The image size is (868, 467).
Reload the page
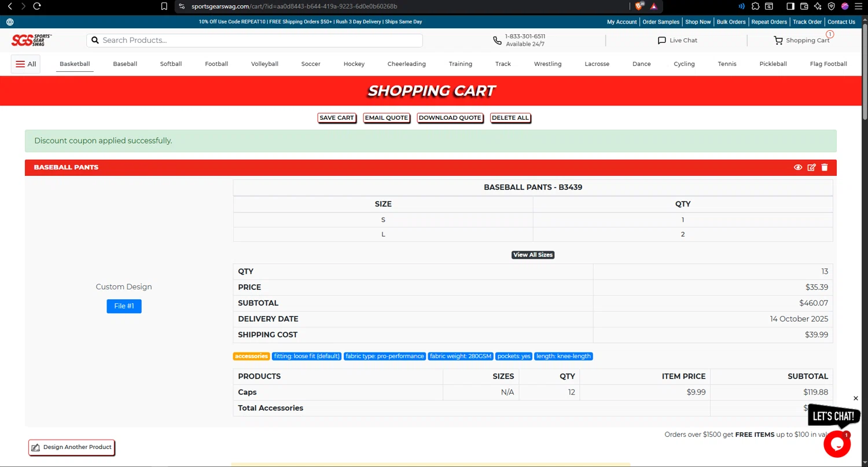[37, 6]
